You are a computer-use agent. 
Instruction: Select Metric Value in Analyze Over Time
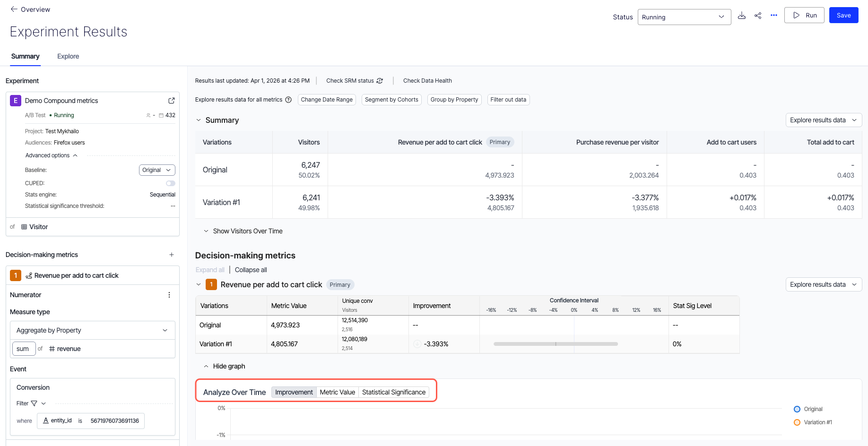pyautogui.click(x=337, y=392)
